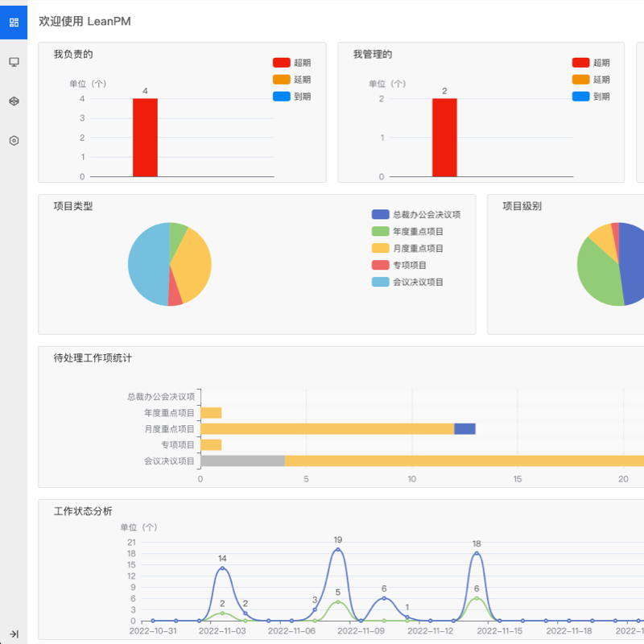Expand the sidebar with the arrow icon
The image size is (644, 644).
pos(14,634)
